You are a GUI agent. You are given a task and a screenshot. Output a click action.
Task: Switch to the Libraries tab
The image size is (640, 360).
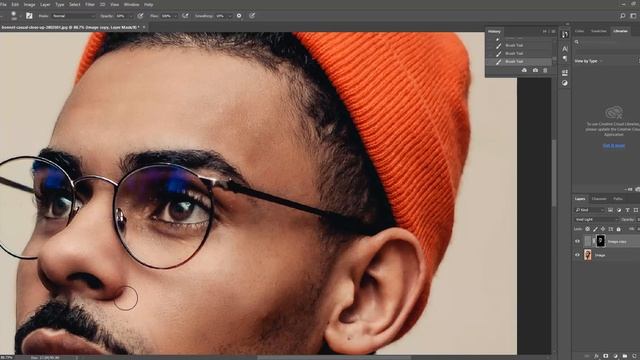(x=620, y=31)
